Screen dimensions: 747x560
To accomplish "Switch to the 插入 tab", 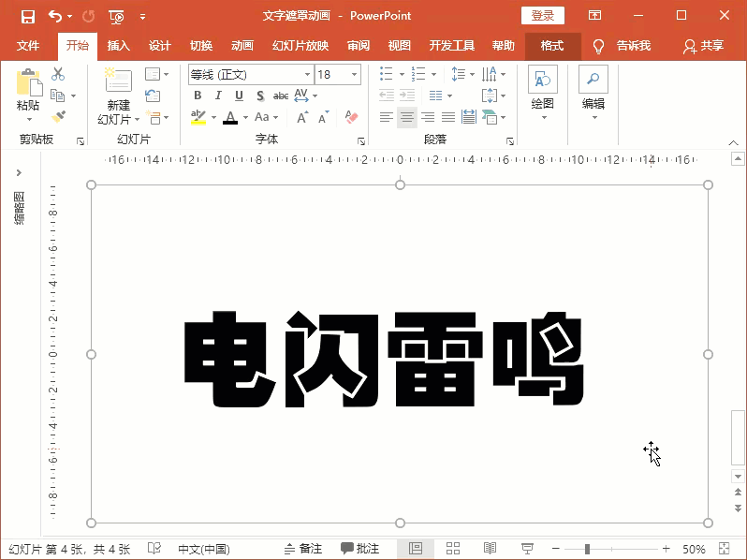I will [x=118, y=46].
